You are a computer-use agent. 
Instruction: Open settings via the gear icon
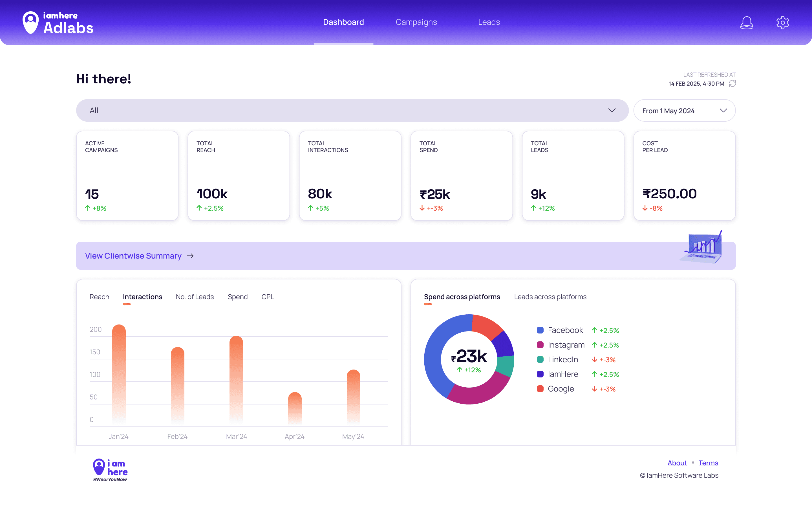[x=782, y=23]
